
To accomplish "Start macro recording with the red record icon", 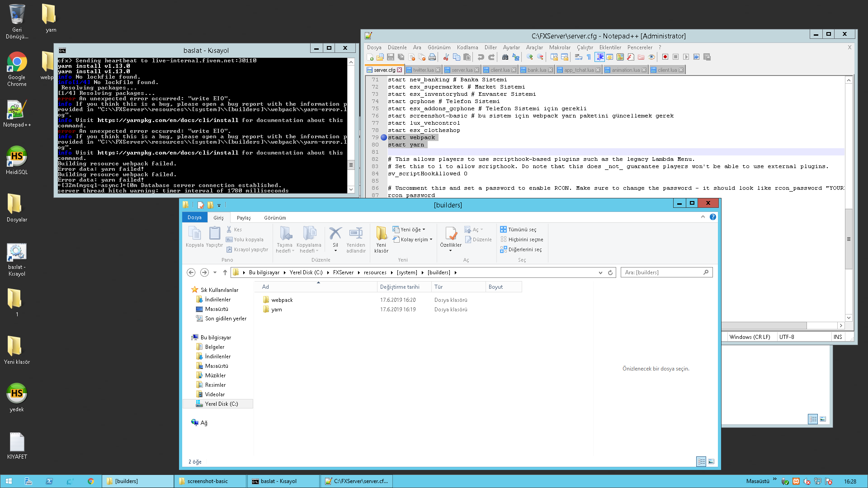I will [x=665, y=57].
